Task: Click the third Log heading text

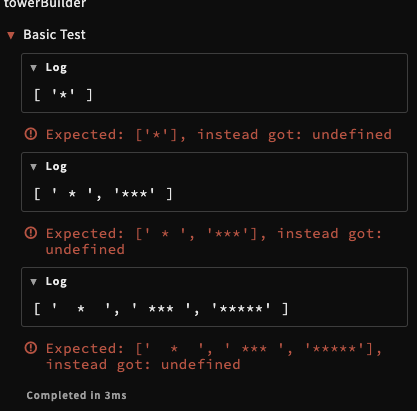Action: point(56,282)
